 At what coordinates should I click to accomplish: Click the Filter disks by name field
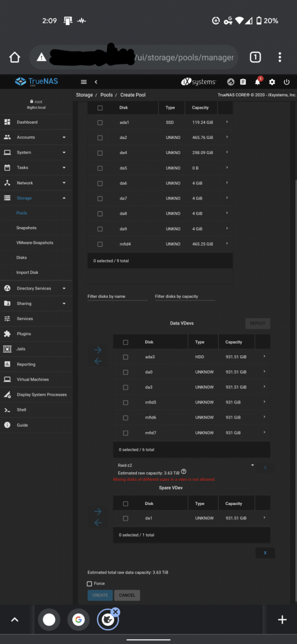(x=117, y=296)
